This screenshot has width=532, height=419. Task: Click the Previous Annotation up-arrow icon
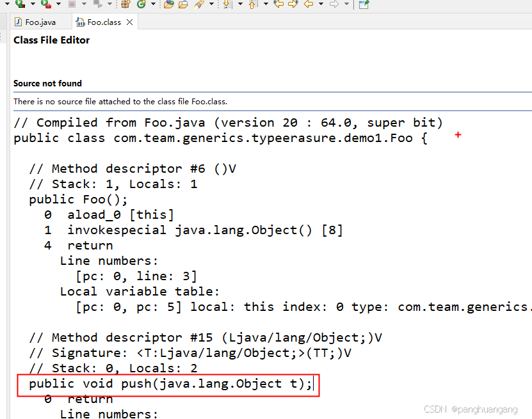(x=253, y=4)
